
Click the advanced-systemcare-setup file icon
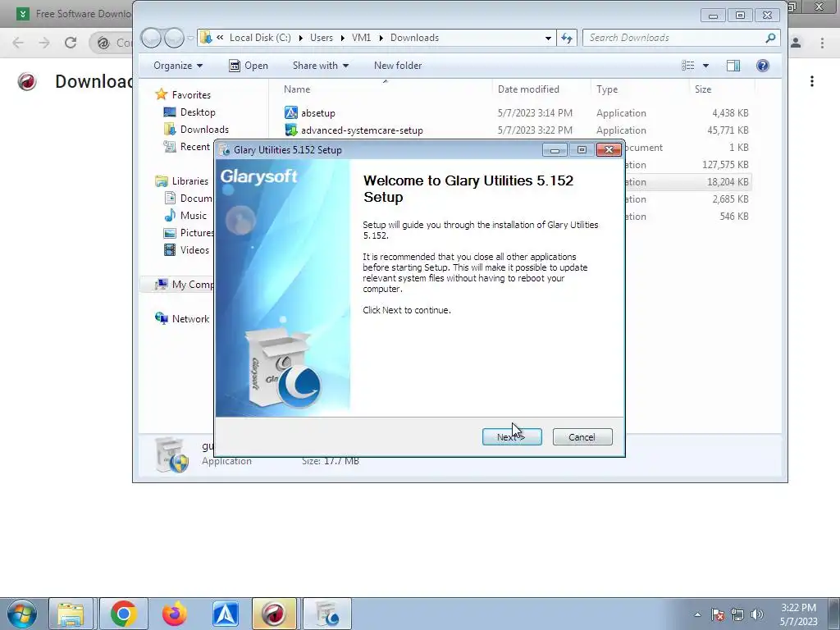click(x=291, y=130)
